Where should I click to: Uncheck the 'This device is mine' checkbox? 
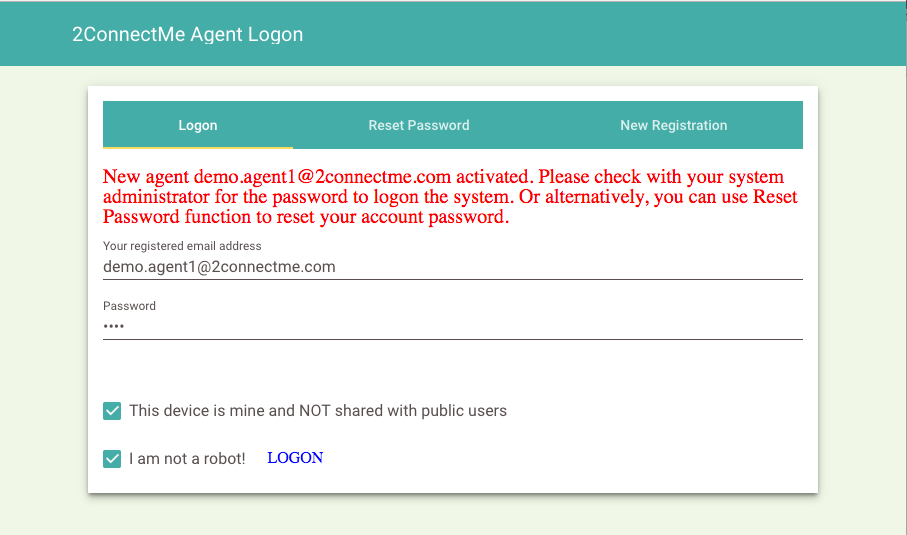tap(112, 411)
